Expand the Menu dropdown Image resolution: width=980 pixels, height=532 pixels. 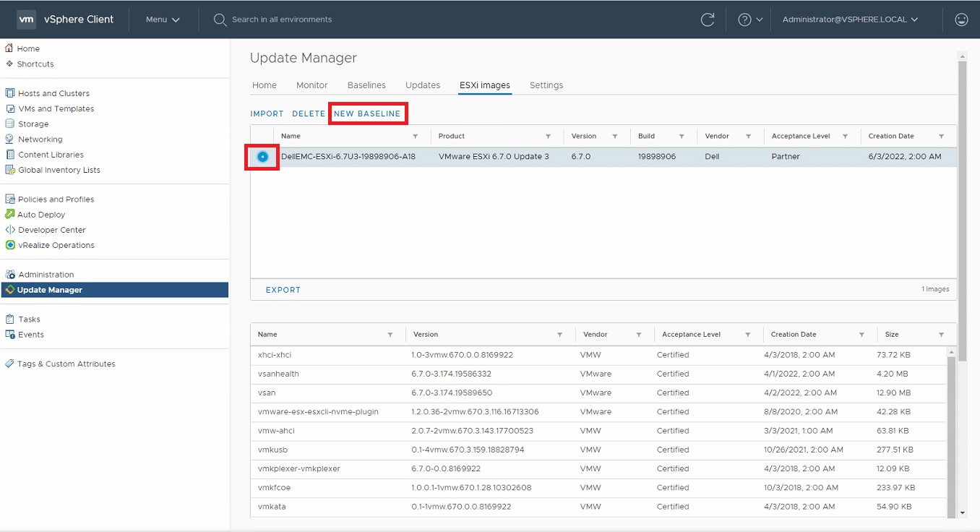click(163, 20)
